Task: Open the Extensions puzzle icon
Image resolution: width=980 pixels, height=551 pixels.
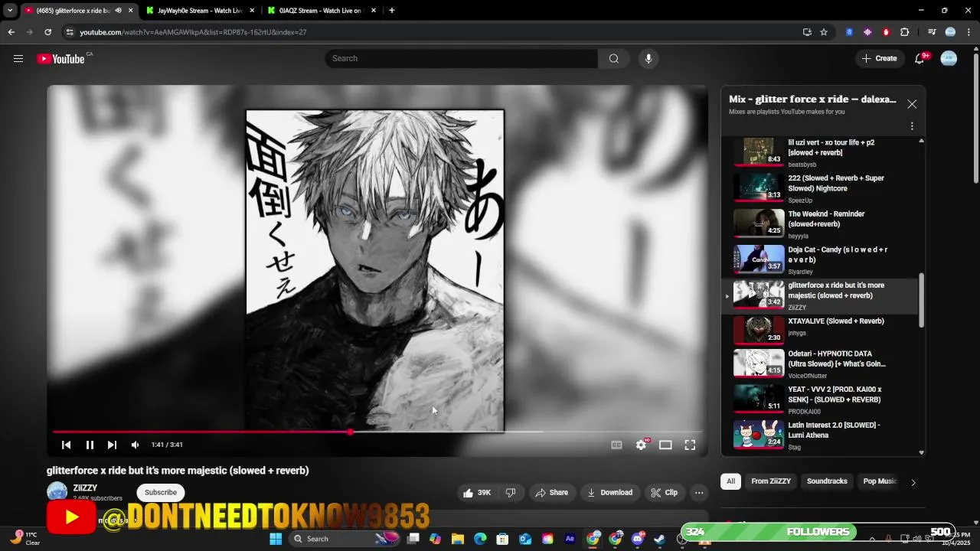Action: 905,32
